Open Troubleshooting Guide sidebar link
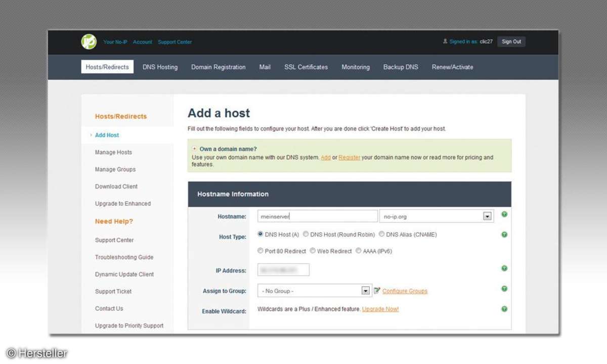Screen dimensions: 607x364 (x=124, y=257)
